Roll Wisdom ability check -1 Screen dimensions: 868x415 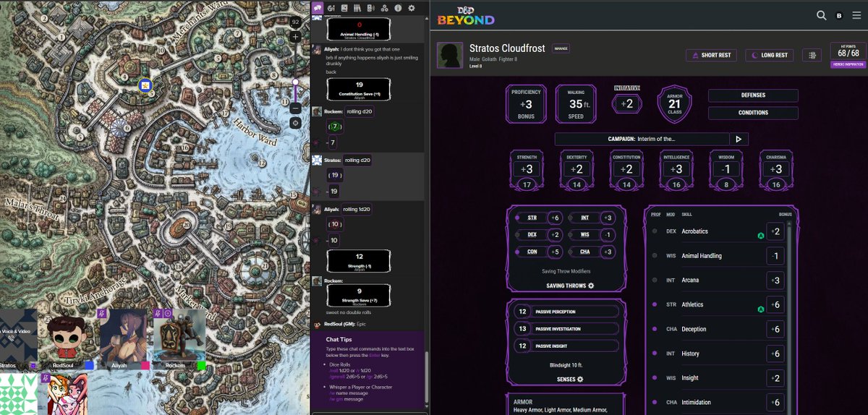(x=726, y=169)
